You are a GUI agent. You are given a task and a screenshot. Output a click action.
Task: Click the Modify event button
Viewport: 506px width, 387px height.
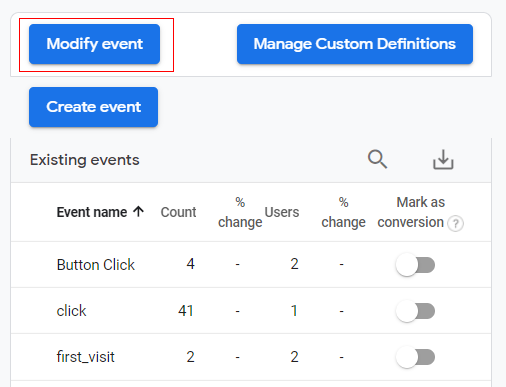[x=94, y=44]
